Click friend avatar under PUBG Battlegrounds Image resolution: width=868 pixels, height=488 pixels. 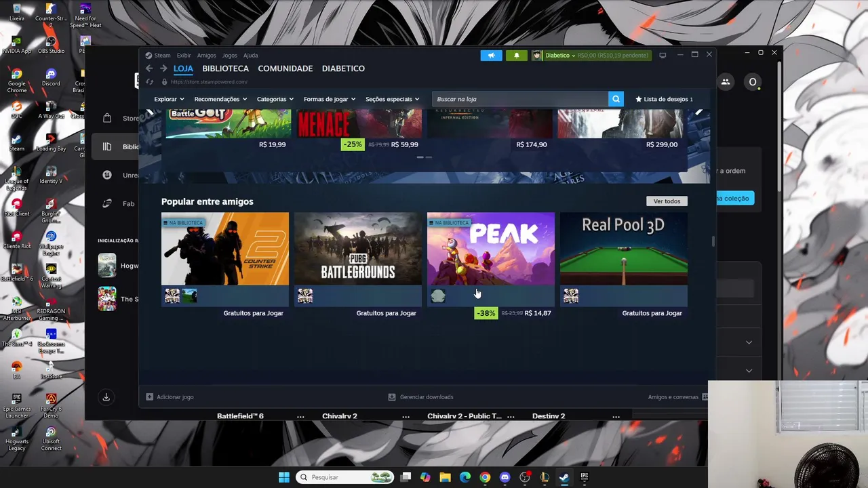[x=305, y=296]
